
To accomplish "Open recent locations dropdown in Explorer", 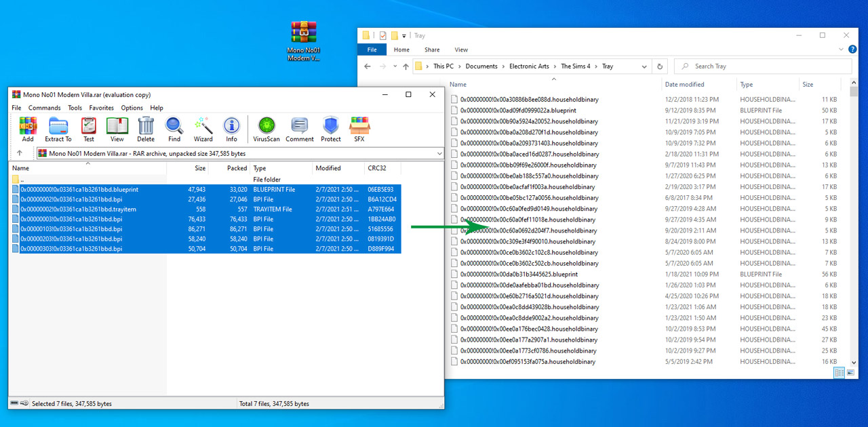I will pyautogui.click(x=395, y=66).
